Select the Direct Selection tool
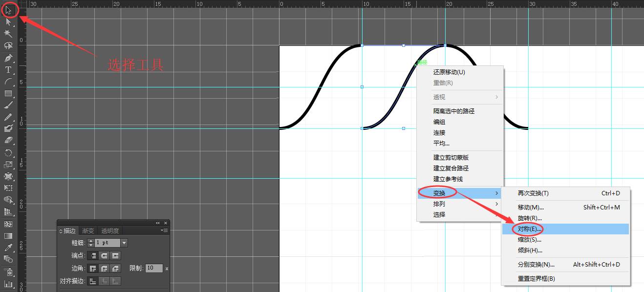The width and height of the screenshot is (644, 292). (8, 21)
